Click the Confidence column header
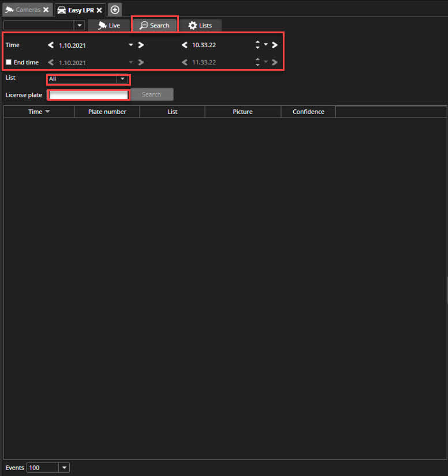Image resolution: width=448 pixels, height=476 pixels. pyautogui.click(x=308, y=112)
